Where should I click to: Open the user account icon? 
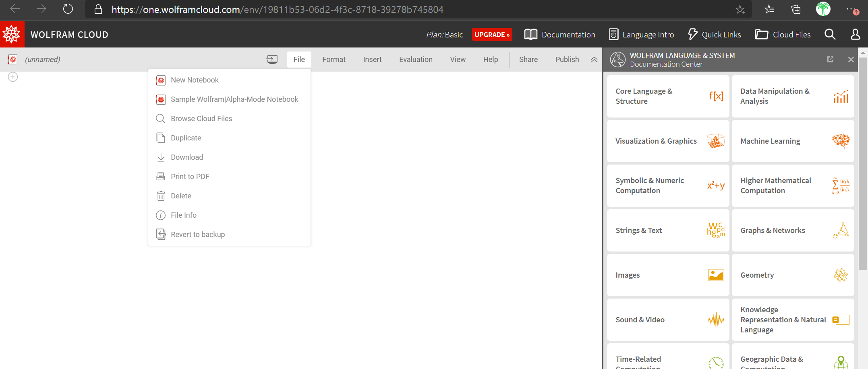(855, 35)
